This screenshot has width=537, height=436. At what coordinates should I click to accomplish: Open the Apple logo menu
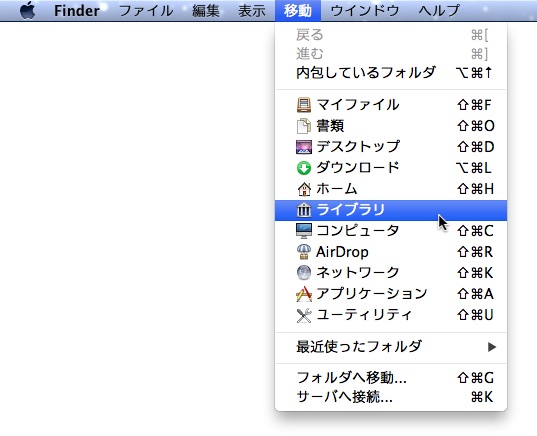[x=27, y=10]
